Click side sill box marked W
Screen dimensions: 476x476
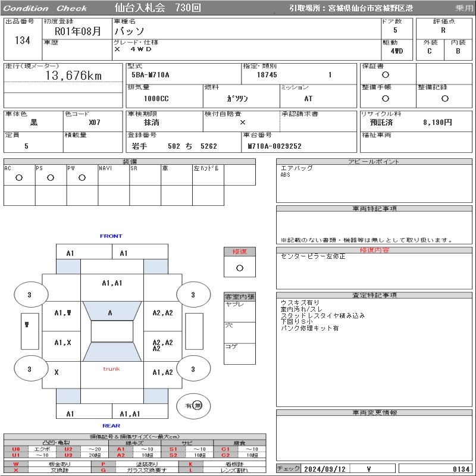point(30,331)
